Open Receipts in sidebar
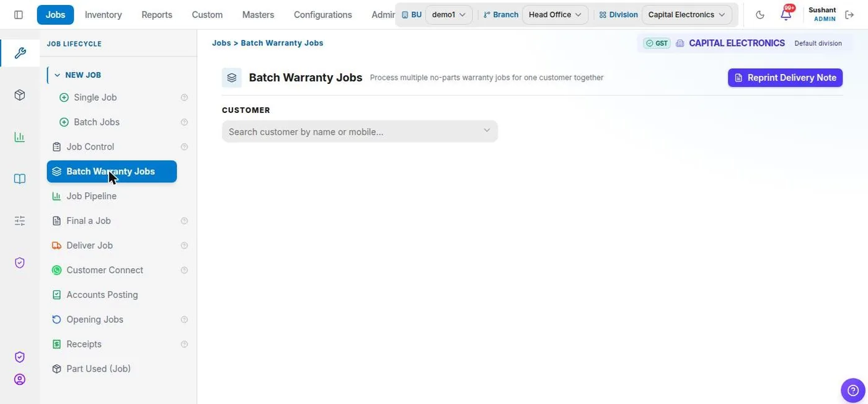Image resolution: width=868 pixels, height=404 pixels. 84,344
